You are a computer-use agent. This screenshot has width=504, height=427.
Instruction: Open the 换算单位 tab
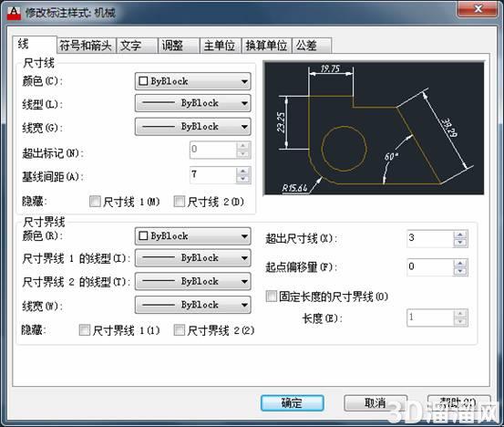tap(266, 46)
